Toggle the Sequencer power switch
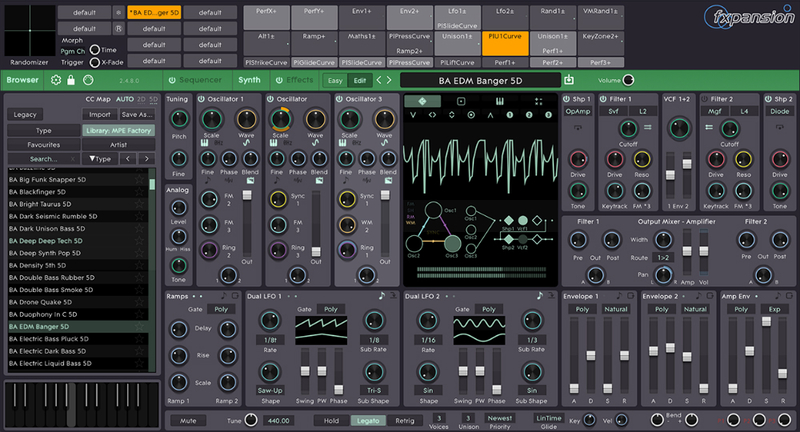This screenshot has width=800, height=432. click(x=171, y=80)
